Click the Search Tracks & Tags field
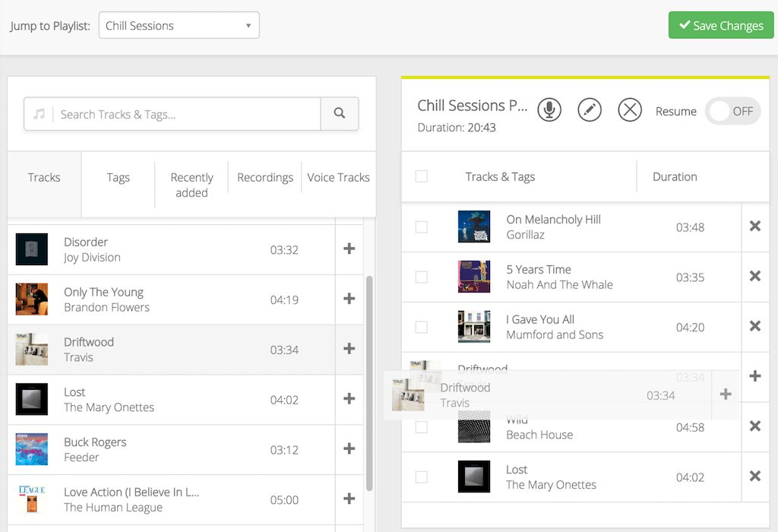Viewport: 778px width, 532px height. click(x=186, y=114)
